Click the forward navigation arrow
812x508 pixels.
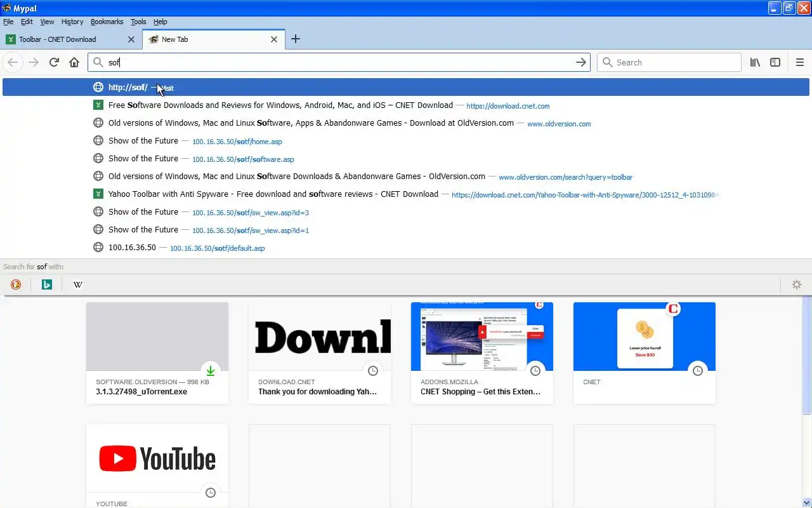click(34, 62)
